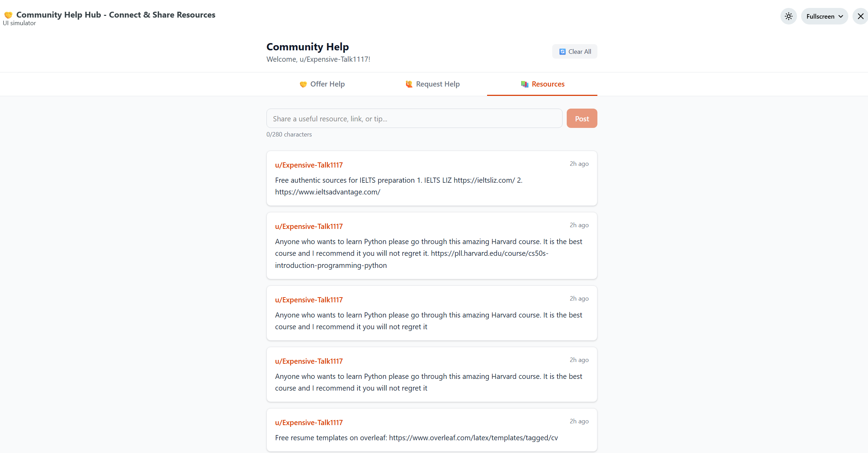This screenshot has width=868, height=453.
Task: Click the books icon on Resources tab
Action: (525, 84)
